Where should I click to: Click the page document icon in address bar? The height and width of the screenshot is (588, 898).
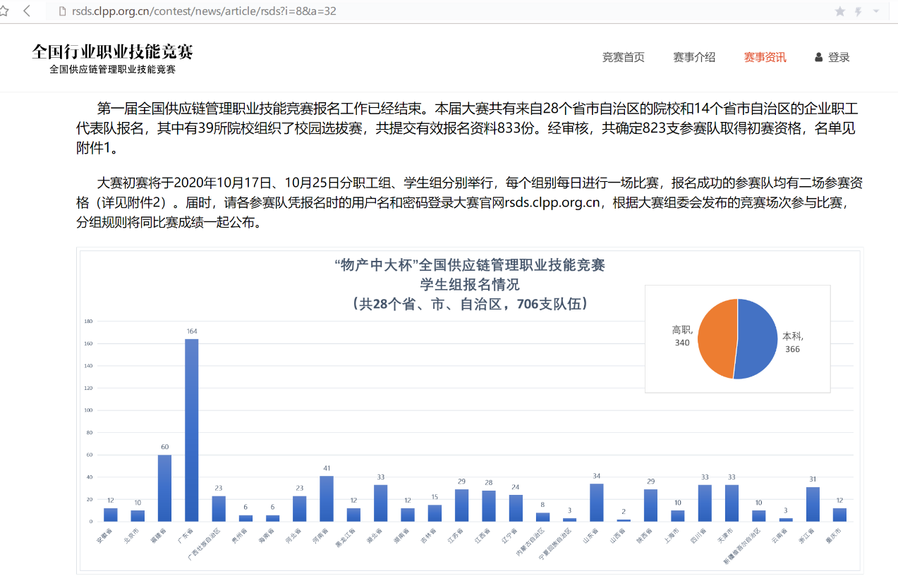(61, 11)
